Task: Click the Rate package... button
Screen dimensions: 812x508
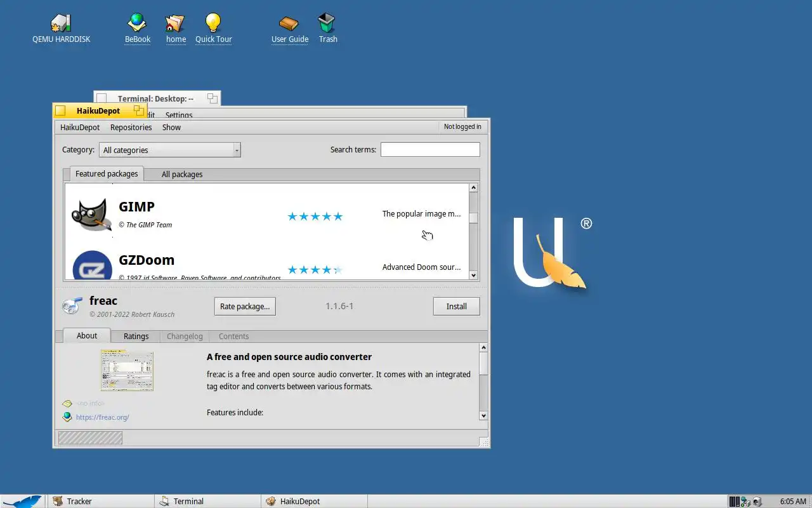Action: point(245,306)
